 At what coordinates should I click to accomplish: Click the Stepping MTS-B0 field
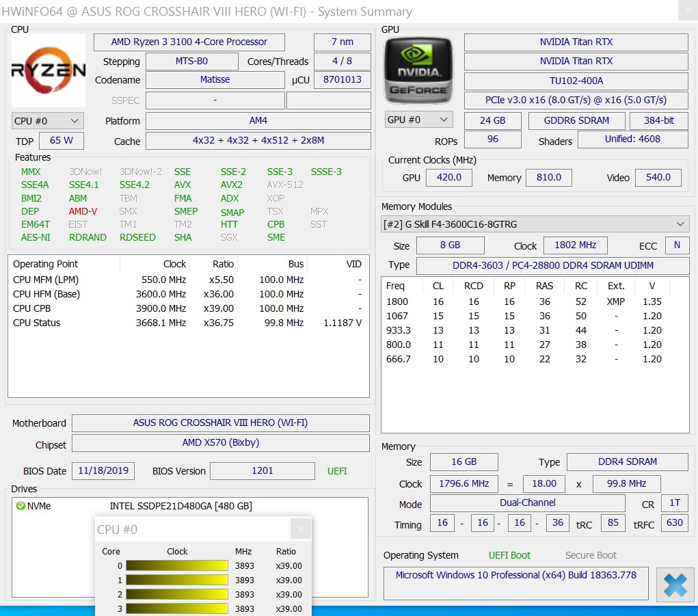coord(192,62)
